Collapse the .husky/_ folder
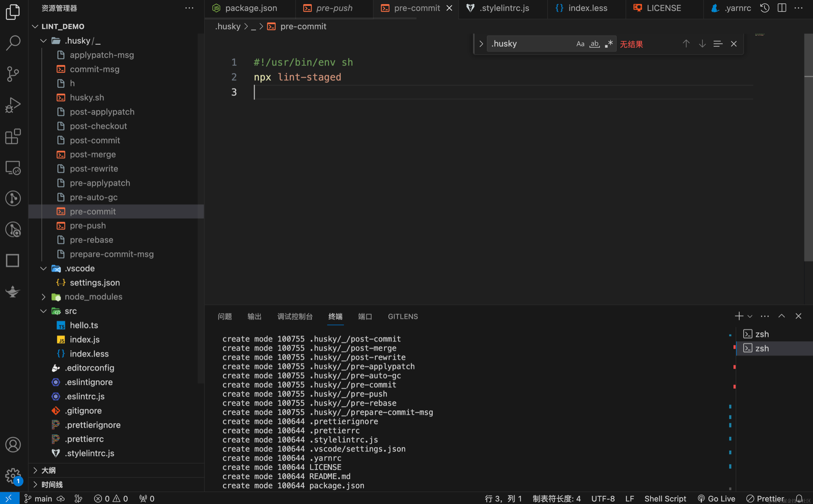813x504 pixels. tap(43, 41)
